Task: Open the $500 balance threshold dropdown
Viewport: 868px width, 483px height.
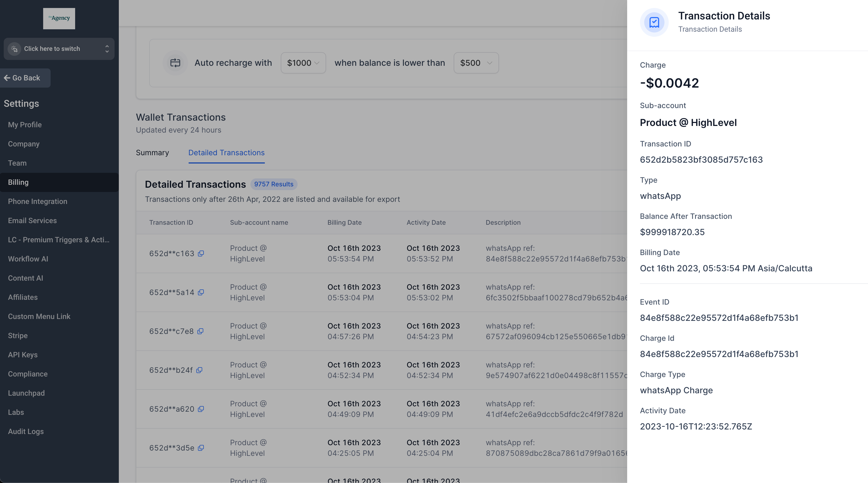Action: [x=476, y=63]
